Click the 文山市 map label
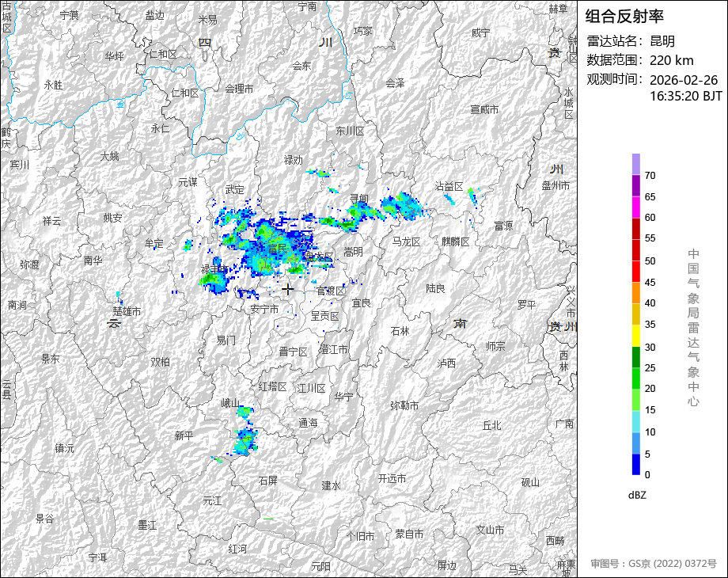 pos(490,530)
